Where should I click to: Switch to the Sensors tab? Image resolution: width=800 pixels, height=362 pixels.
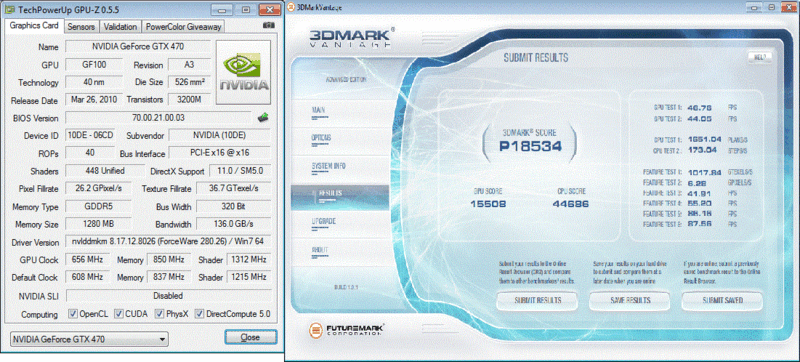(81, 27)
